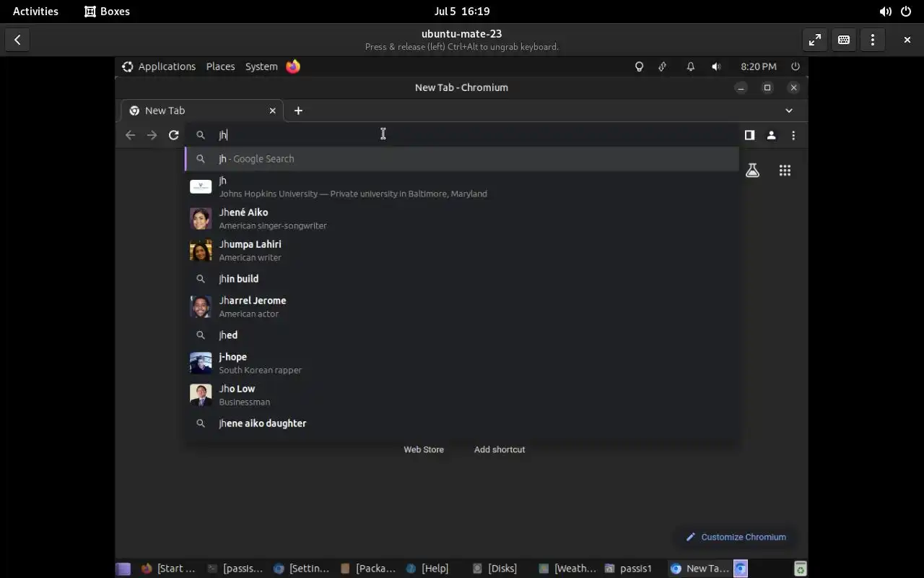The width and height of the screenshot is (924, 578).
Task: Switch to New Ta... Chromium taskbar button
Action: pyautogui.click(x=699, y=569)
